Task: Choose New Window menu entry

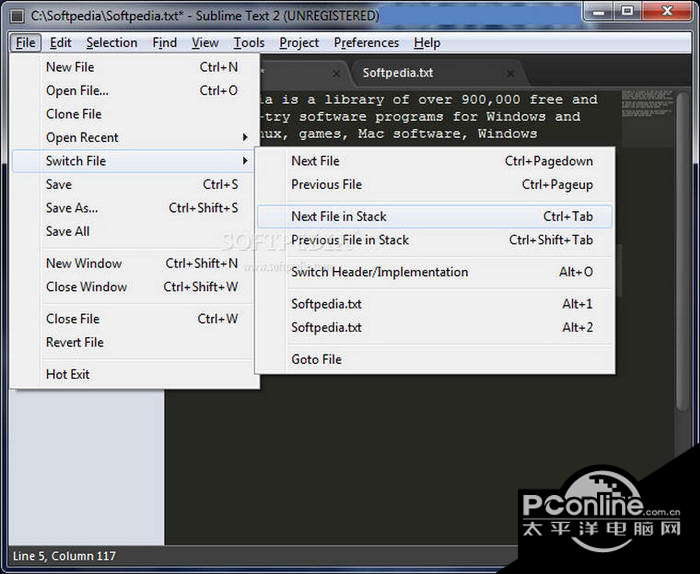Action: point(134,263)
